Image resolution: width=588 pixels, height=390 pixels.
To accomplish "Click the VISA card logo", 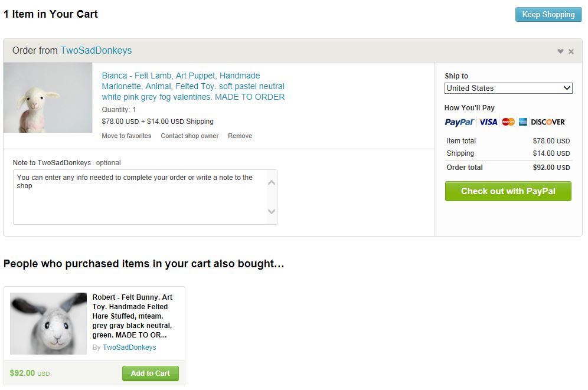I will coord(488,122).
